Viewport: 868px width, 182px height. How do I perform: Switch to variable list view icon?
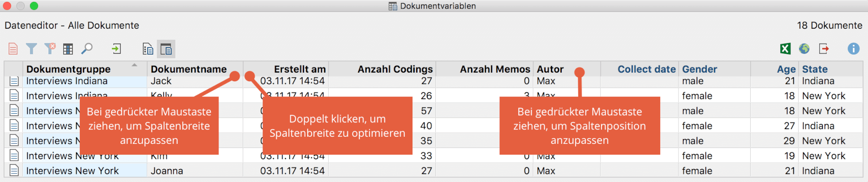tap(148, 49)
